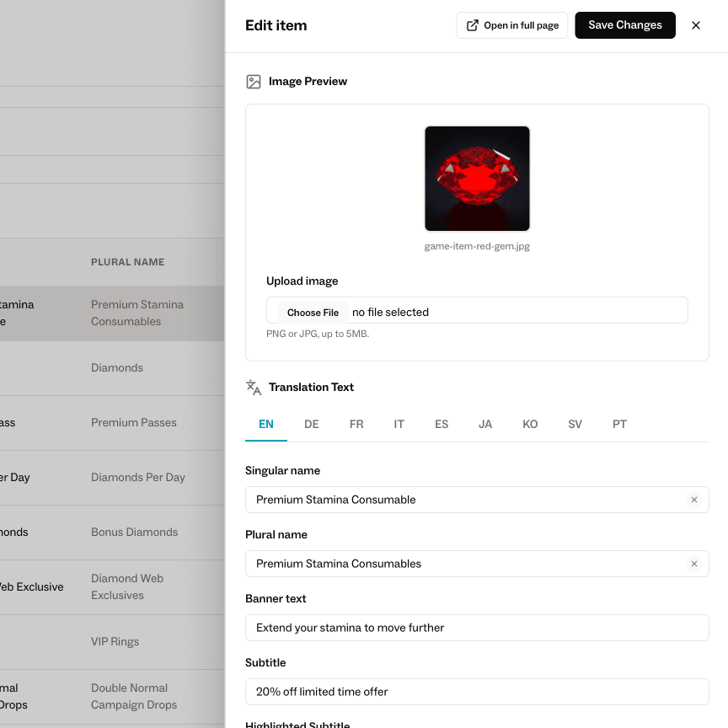The height and width of the screenshot is (728, 728).
Task: Select the JA language tab
Action: tap(485, 425)
